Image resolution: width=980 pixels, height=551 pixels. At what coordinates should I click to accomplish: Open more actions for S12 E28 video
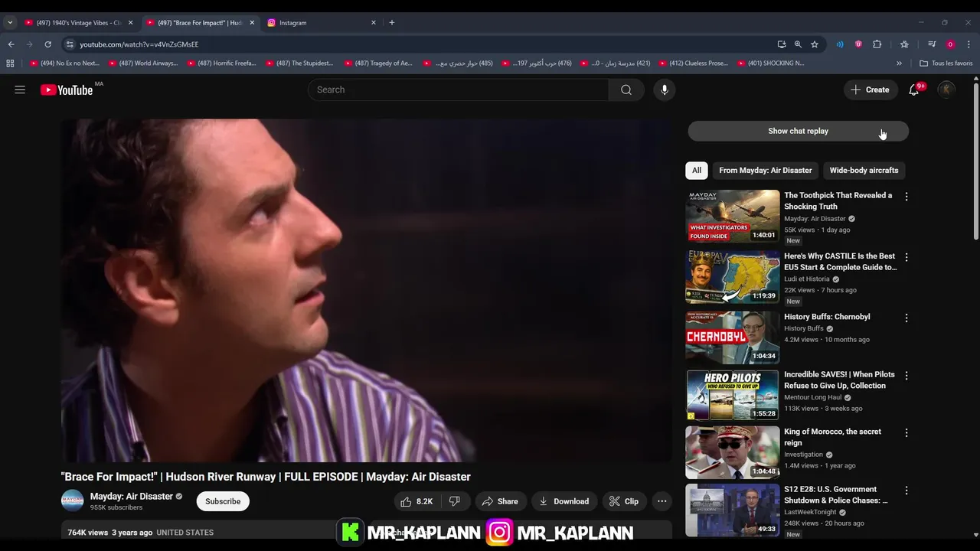click(x=906, y=490)
